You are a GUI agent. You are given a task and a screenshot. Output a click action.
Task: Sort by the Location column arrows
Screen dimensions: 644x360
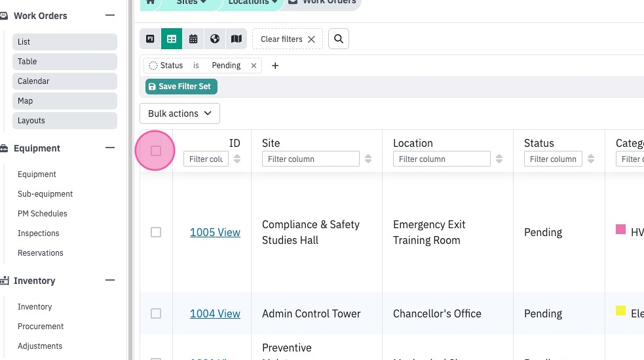pyautogui.click(x=499, y=159)
